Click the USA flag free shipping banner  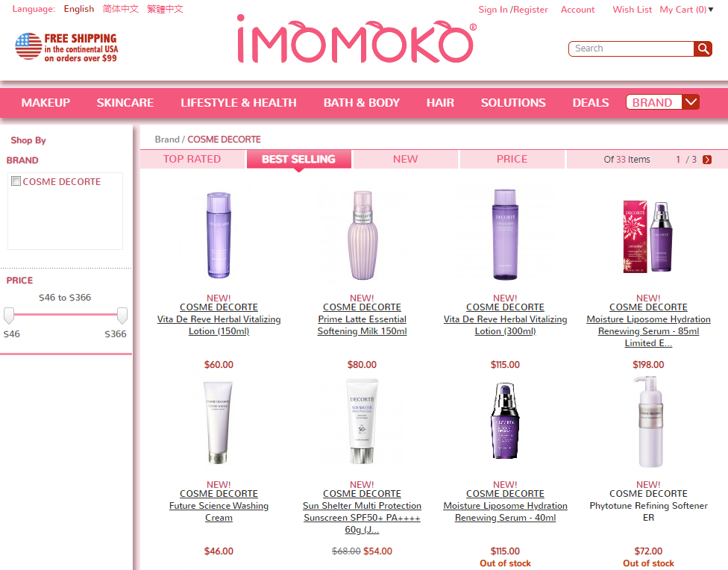tap(66, 47)
